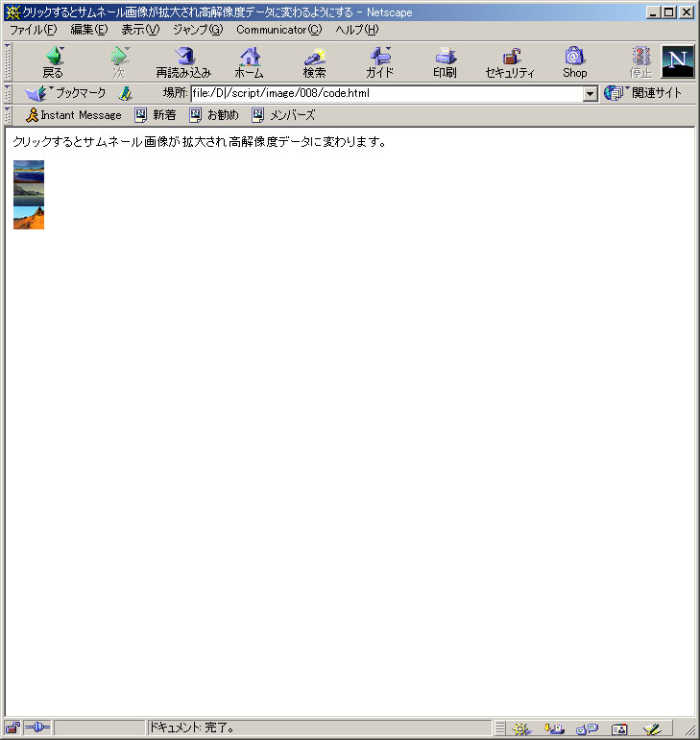Viewport: 700px width, 740px height.
Task: Open the 関連サイト (Related sites) menu
Action: pyautogui.click(x=643, y=93)
